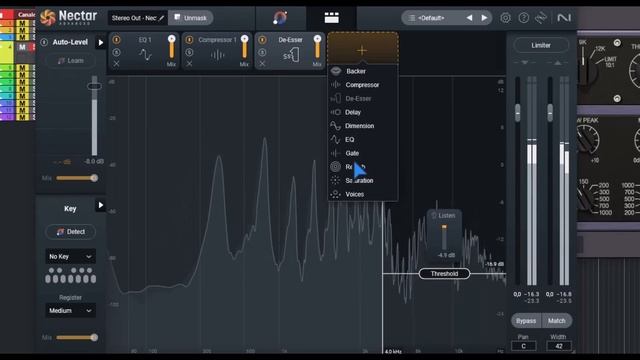Click the Threshold handle label

point(444,273)
